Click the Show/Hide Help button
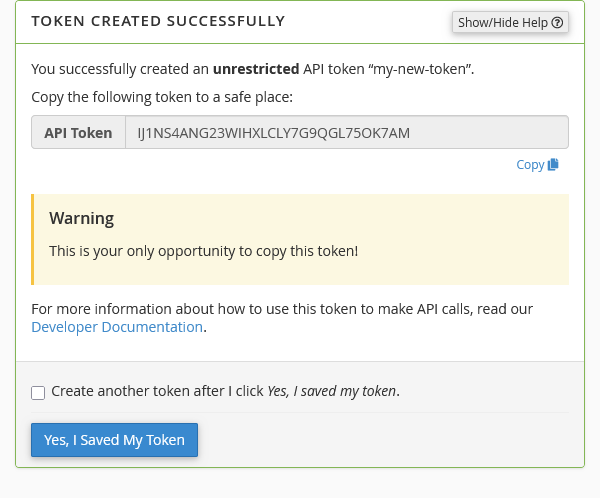 pyautogui.click(x=503, y=22)
